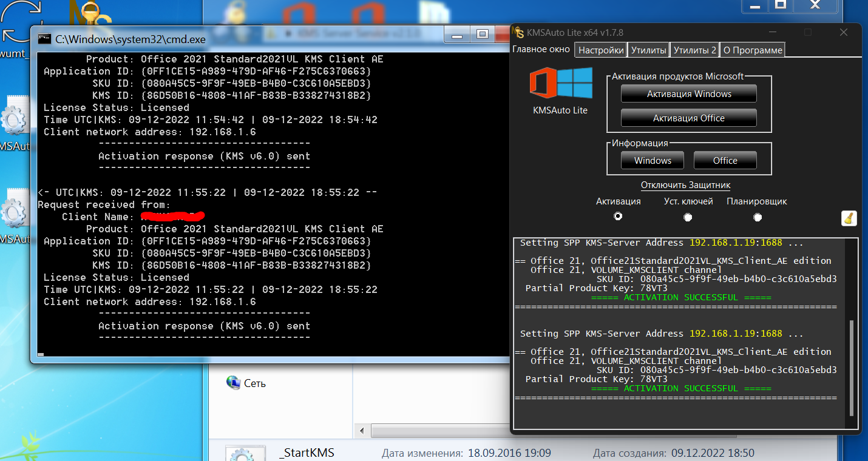Select the Уст. ключей radio button
The height and width of the screenshot is (461, 868).
click(688, 217)
